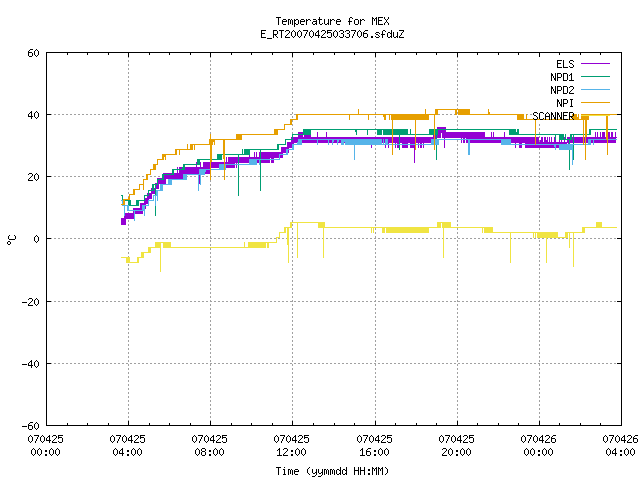Click the ELS legend label
The height and width of the screenshot is (480, 640).
point(565,64)
